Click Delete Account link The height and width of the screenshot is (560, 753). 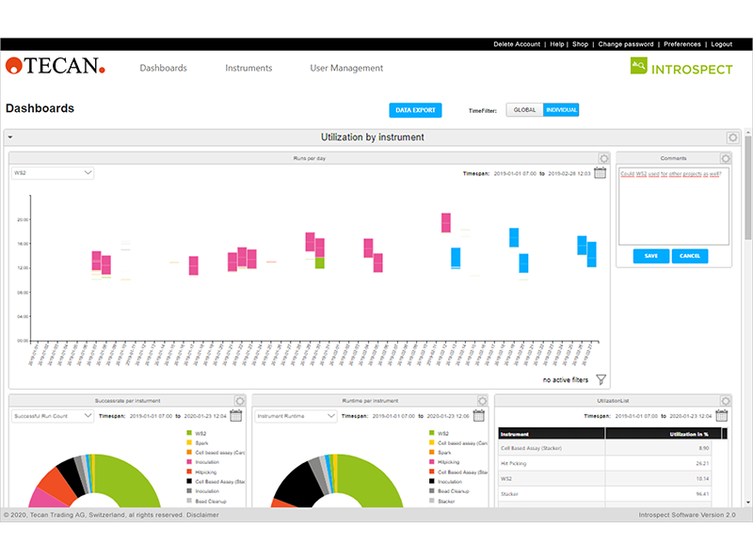[x=517, y=44]
